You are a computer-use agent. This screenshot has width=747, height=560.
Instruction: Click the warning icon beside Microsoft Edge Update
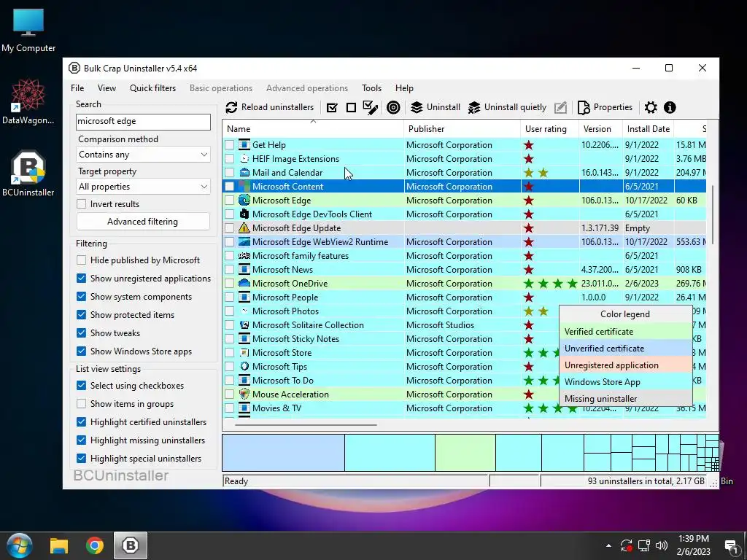244,228
